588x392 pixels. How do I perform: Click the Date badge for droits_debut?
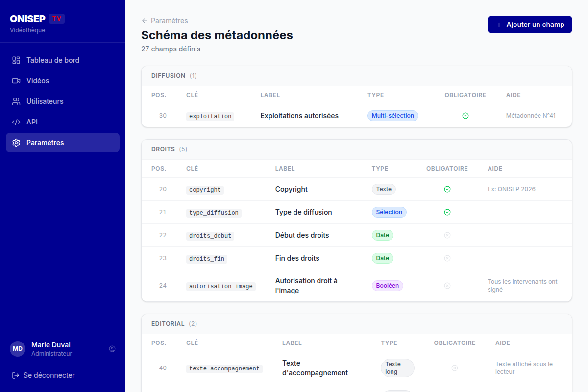tap(383, 235)
